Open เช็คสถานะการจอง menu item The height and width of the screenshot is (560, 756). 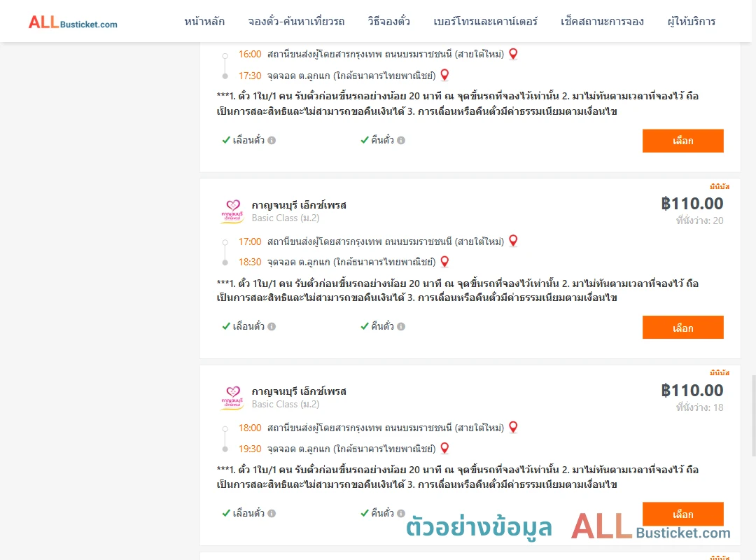[602, 22]
